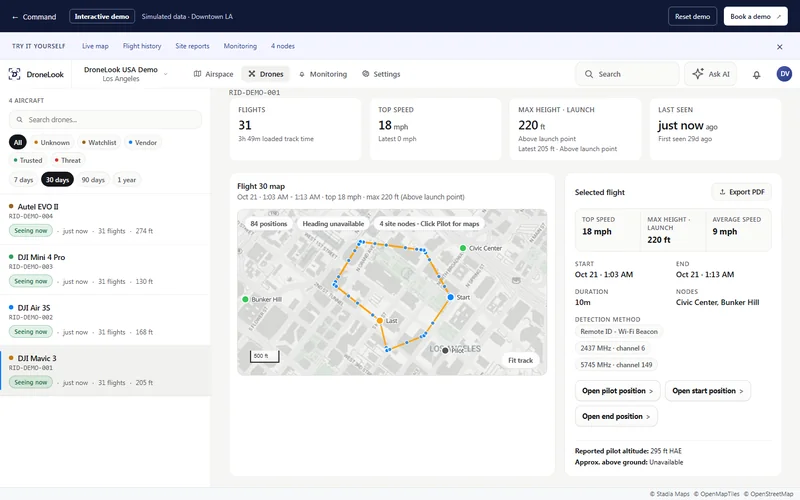Expand the DroneLook USA Demo site dropdown
The height and width of the screenshot is (500, 800).
coord(126,74)
